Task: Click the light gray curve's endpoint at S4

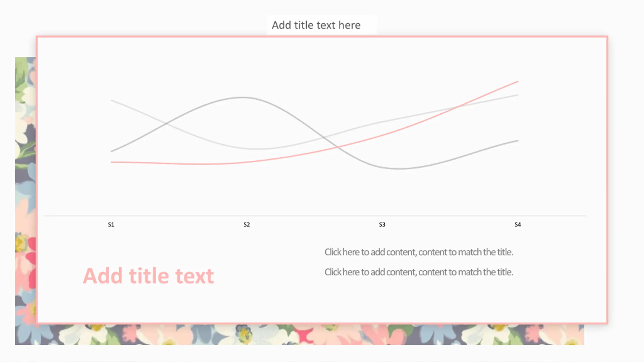Action: pos(518,95)
